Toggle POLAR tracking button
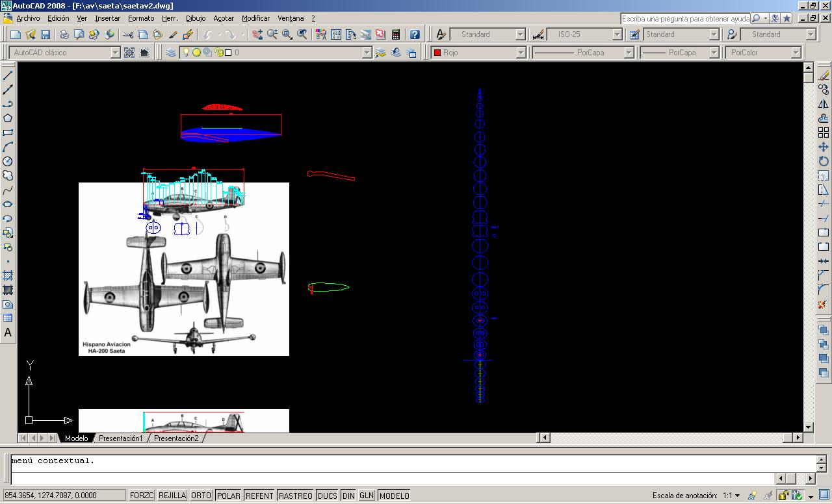Viewport: 832px width, 504px height. [228, 496]
